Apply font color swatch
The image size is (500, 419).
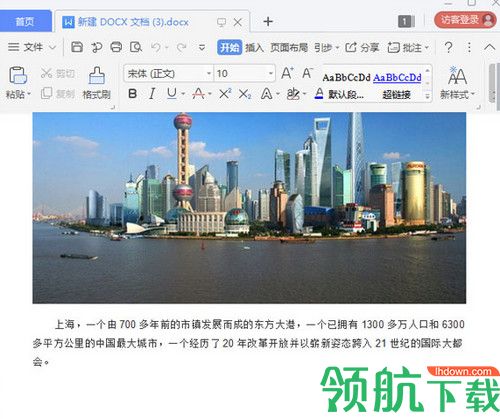pos(319,94)
